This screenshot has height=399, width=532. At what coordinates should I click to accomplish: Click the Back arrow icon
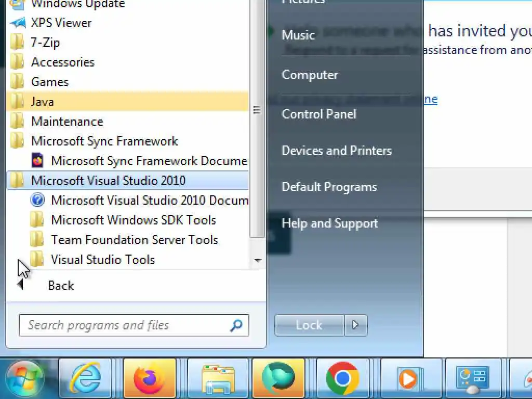click(x=21, y=284)
